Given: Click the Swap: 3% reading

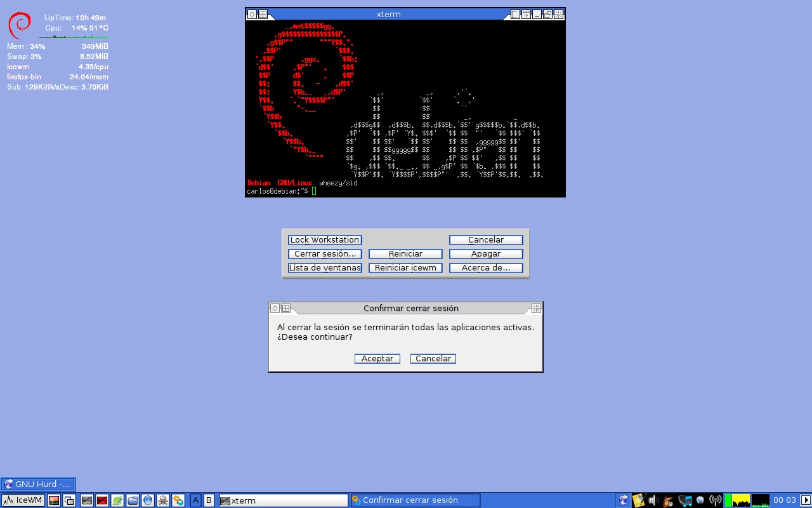Looking at the screenshot, I should (x=24, y=57).
